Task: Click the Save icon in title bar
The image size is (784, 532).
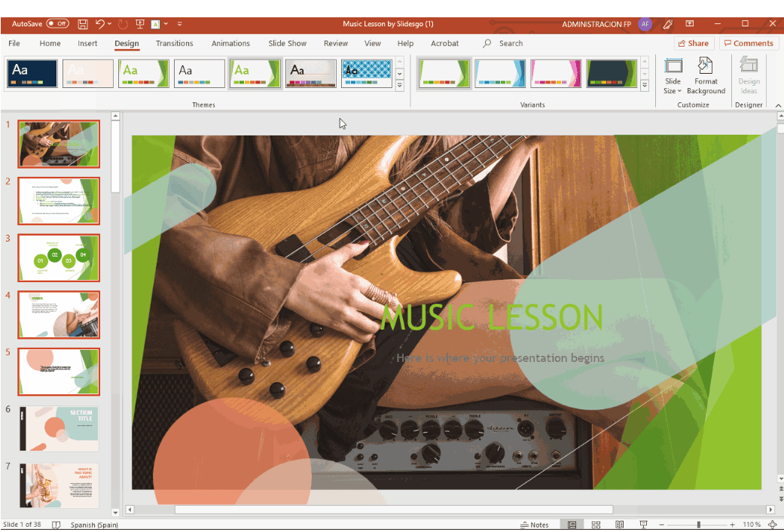Action: point(83,23)
